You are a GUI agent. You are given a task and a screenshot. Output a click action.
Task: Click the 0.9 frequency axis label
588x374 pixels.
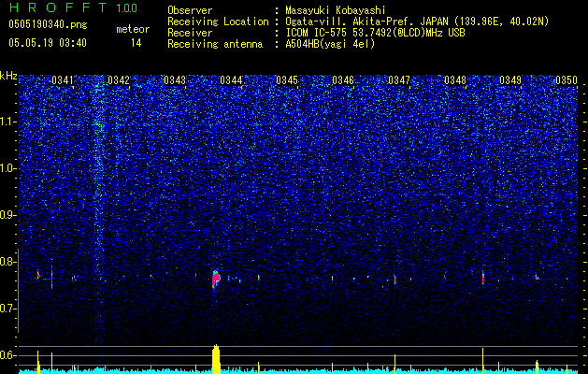(x=8, y=215)
